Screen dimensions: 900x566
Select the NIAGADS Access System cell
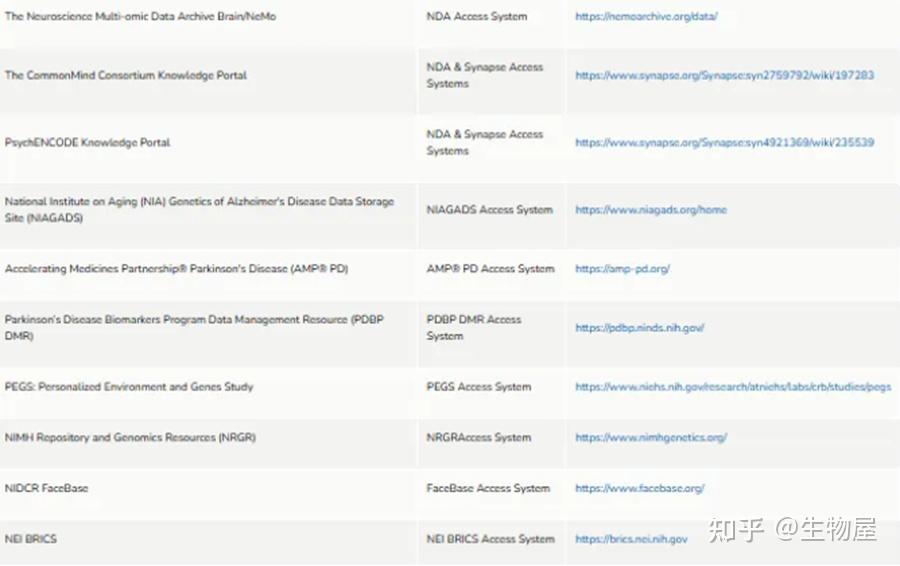(489, 210)
